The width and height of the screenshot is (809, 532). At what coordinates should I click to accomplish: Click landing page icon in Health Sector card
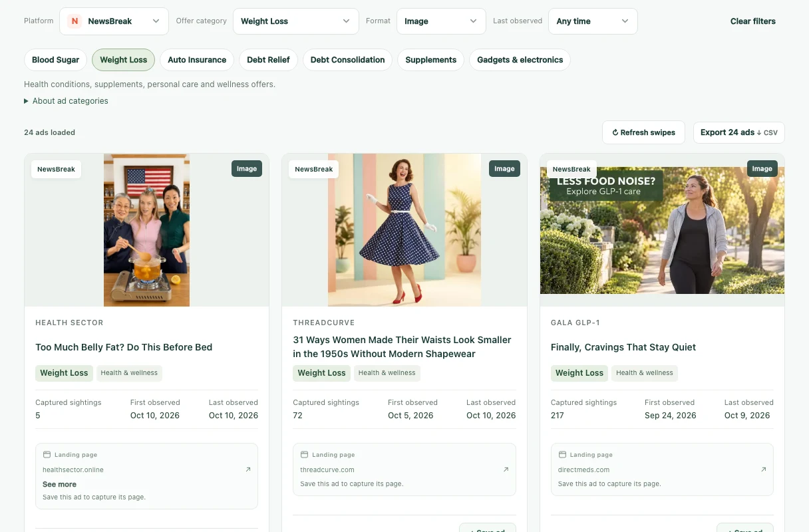[x=47, y=455]
